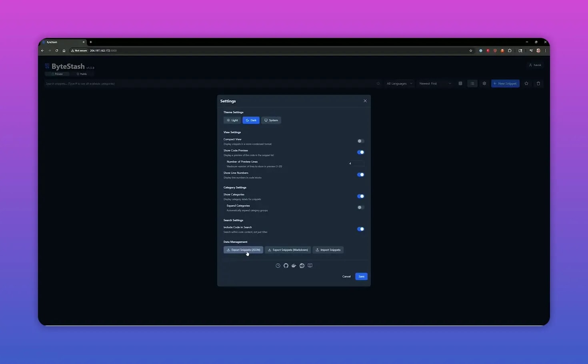
Task: Click the blue circular extension icon
Action: [x=481, y=51]
